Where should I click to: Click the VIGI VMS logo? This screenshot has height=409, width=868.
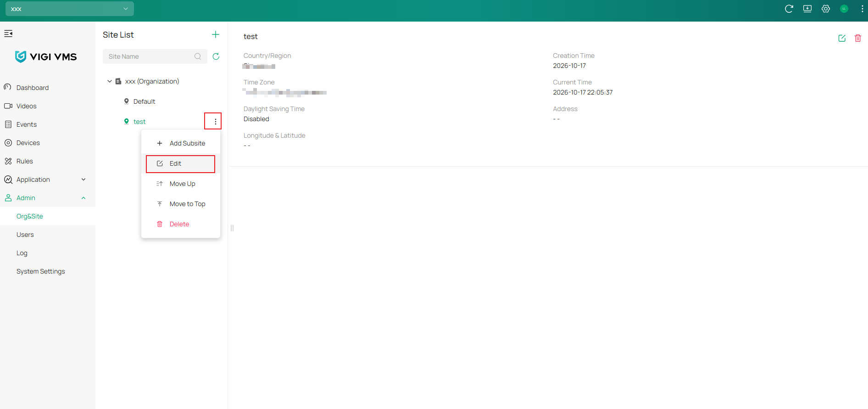[x=46, y=56]
